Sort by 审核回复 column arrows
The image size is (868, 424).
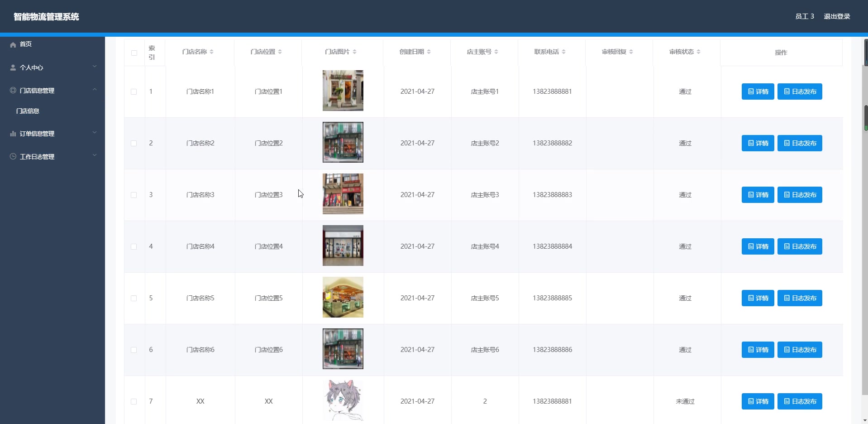click(631, 52)
